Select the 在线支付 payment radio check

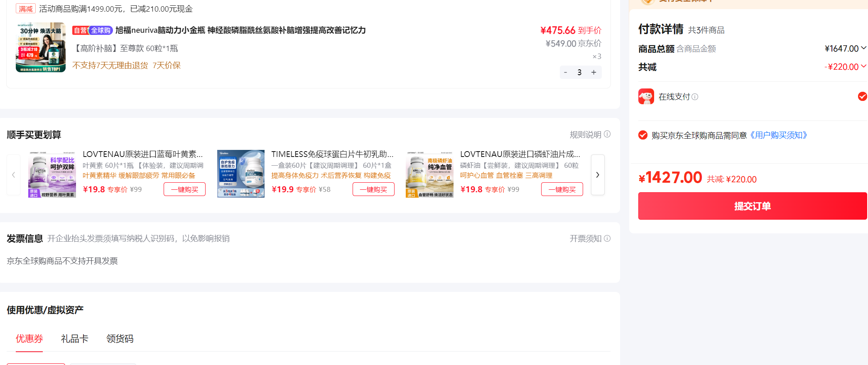863,96
